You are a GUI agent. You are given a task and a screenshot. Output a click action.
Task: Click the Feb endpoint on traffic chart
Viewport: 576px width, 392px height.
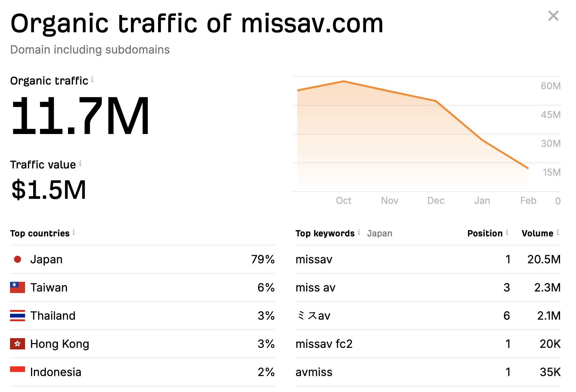pyautogui.click(x=528, y=168)
